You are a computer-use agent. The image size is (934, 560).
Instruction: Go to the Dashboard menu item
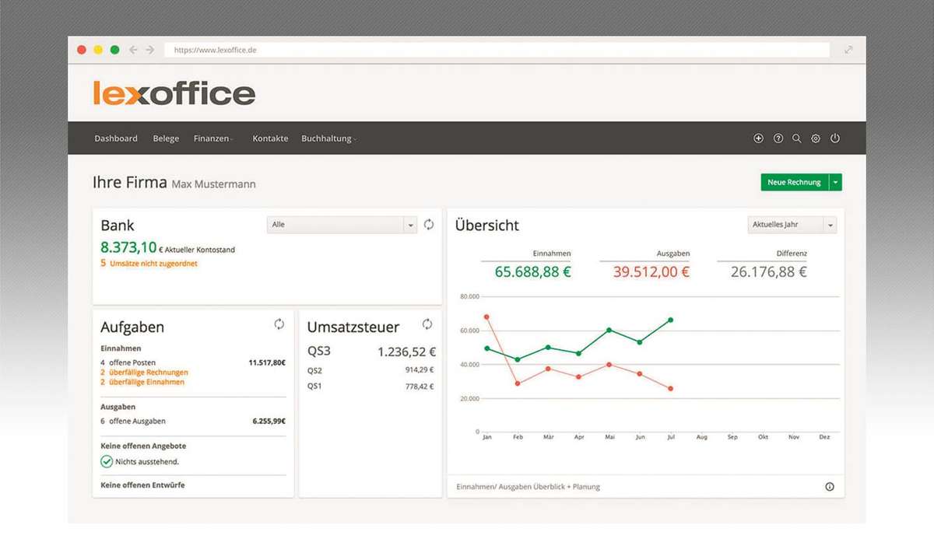[x=116, y=138]
